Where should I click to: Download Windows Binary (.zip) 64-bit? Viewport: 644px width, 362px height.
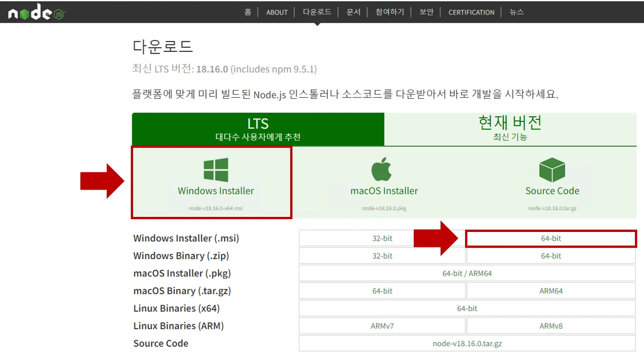551,256
